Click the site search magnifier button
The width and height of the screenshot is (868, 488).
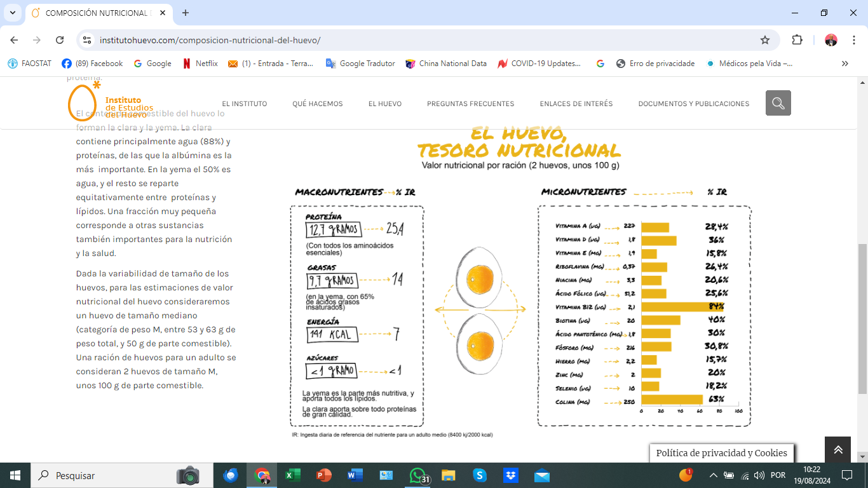pos(778,103)
